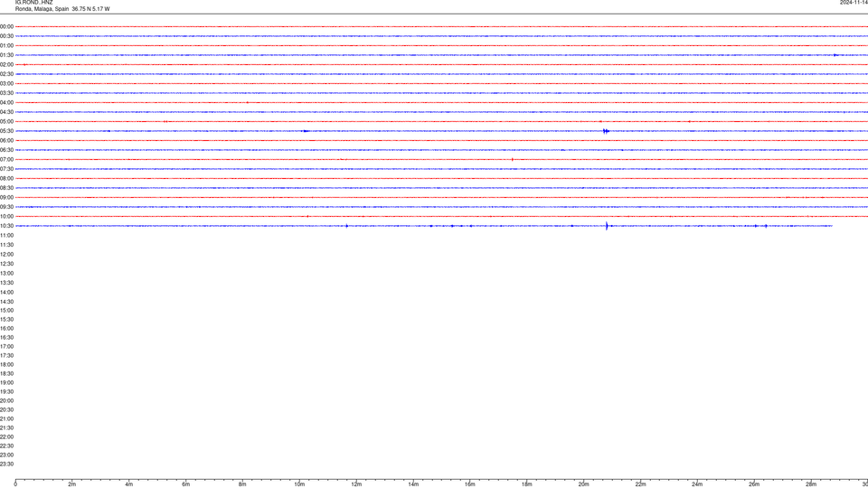Screen dimensions: 868x488
Task: Select the station location text 'Ronda, Malaga, Spain'
Action: pyautogui.click(x=42, y=9)
